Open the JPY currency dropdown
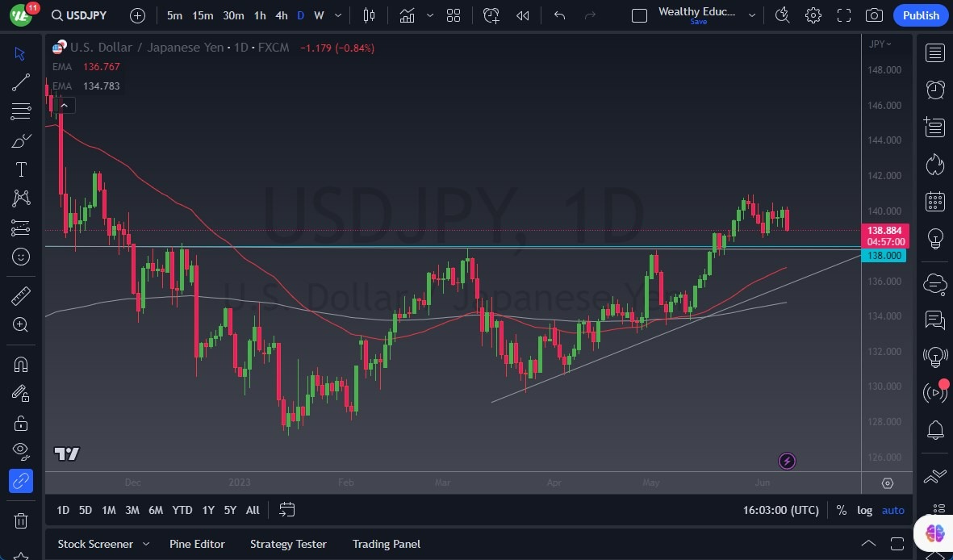This screenshot has height=560, width=953. 879,44
